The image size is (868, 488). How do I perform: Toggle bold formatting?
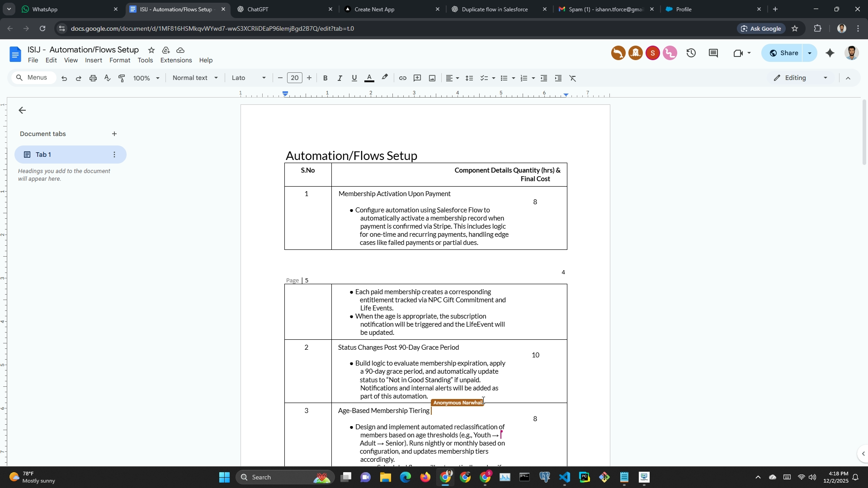[325, 78]
